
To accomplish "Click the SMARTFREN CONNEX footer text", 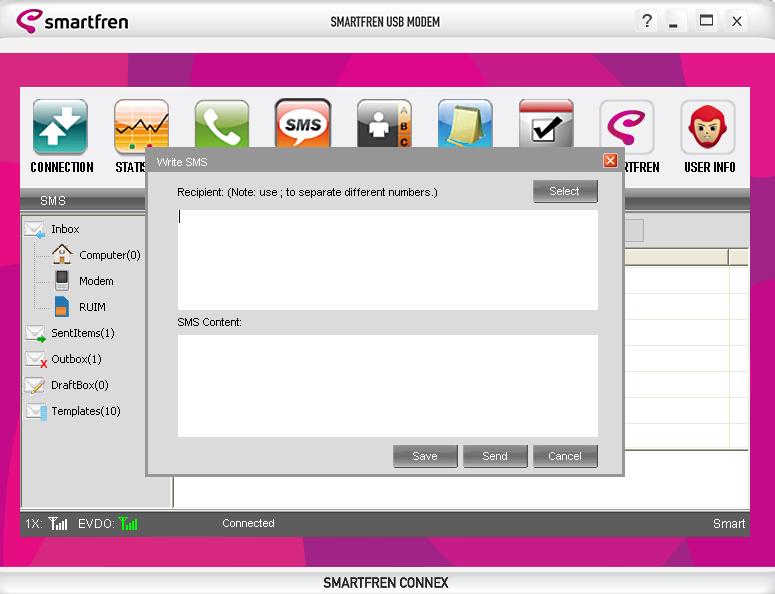I will click(386, 583).
